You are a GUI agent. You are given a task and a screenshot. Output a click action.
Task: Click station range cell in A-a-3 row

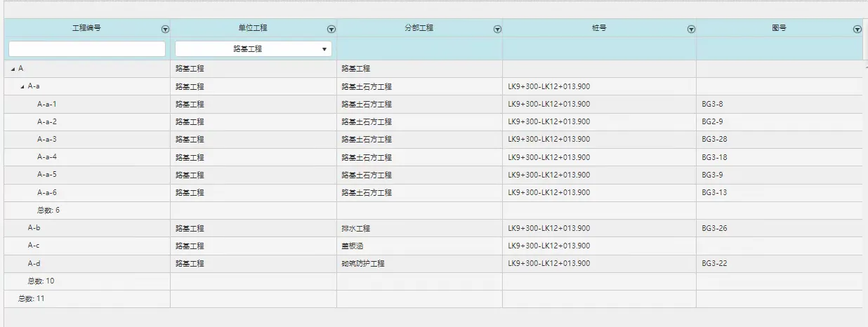[599, 140]
